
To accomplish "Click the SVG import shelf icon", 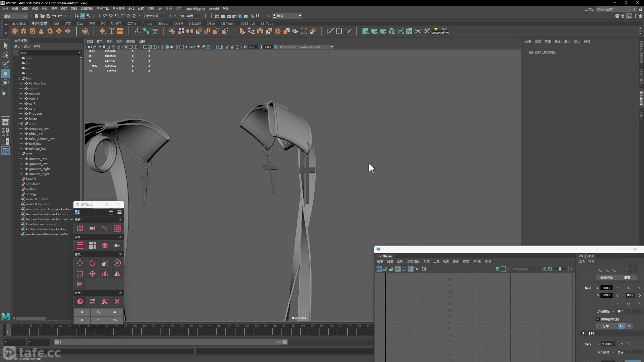I will pos(120,31).
